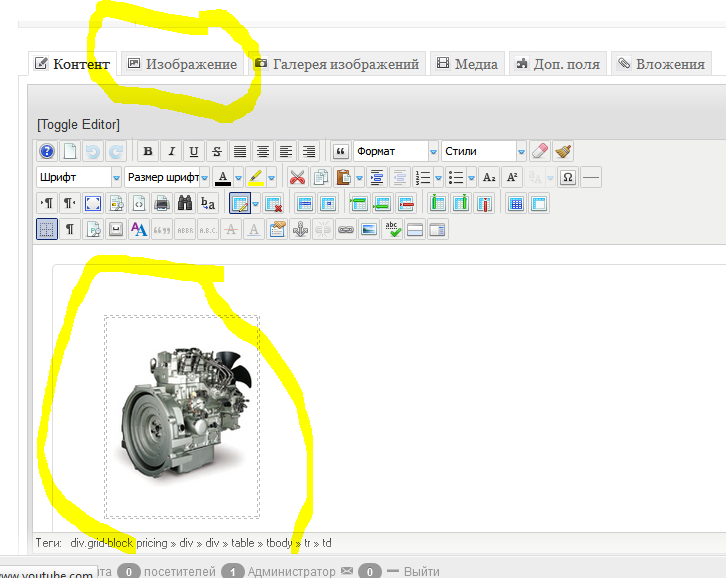
Task: Insert table column after
Action: point(461,203)
